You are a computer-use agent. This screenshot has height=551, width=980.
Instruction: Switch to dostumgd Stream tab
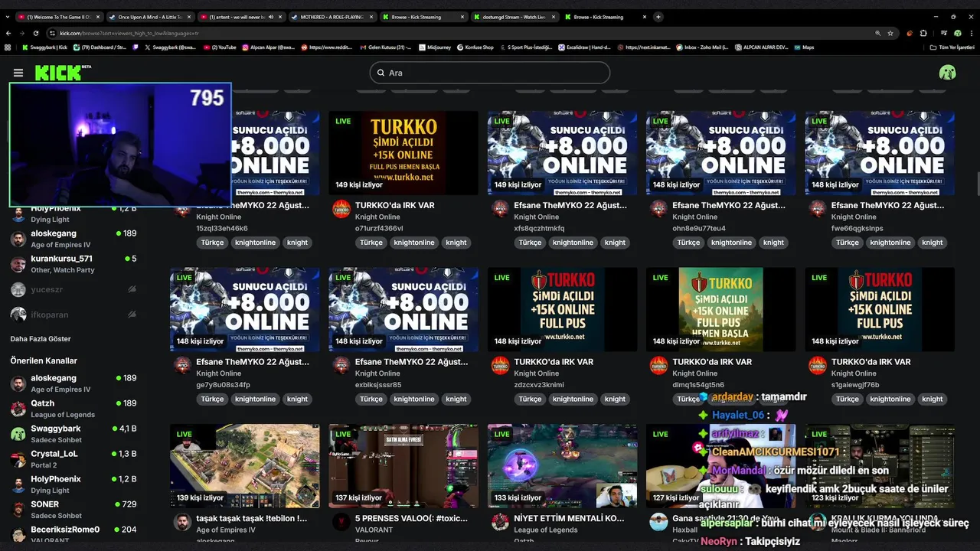point(514,17)
